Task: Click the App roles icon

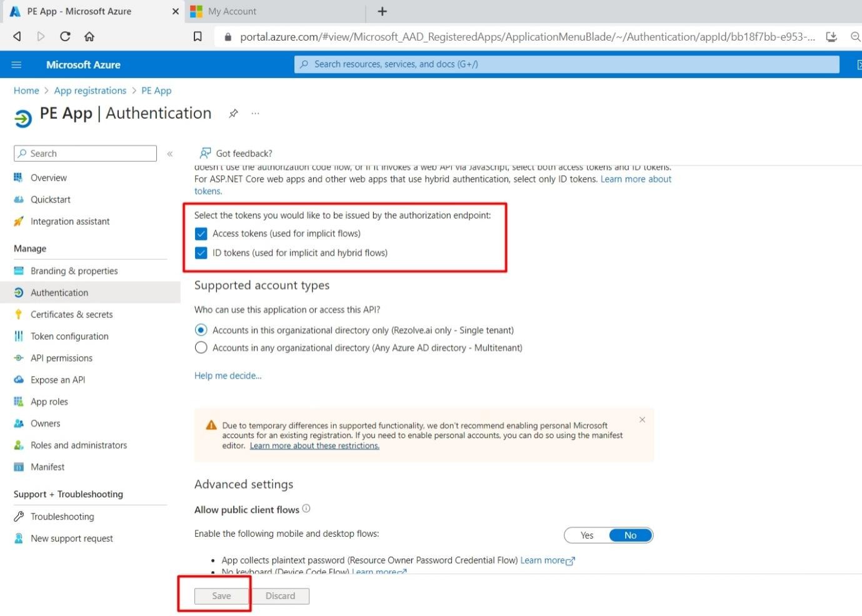Action: pos(19,402)
